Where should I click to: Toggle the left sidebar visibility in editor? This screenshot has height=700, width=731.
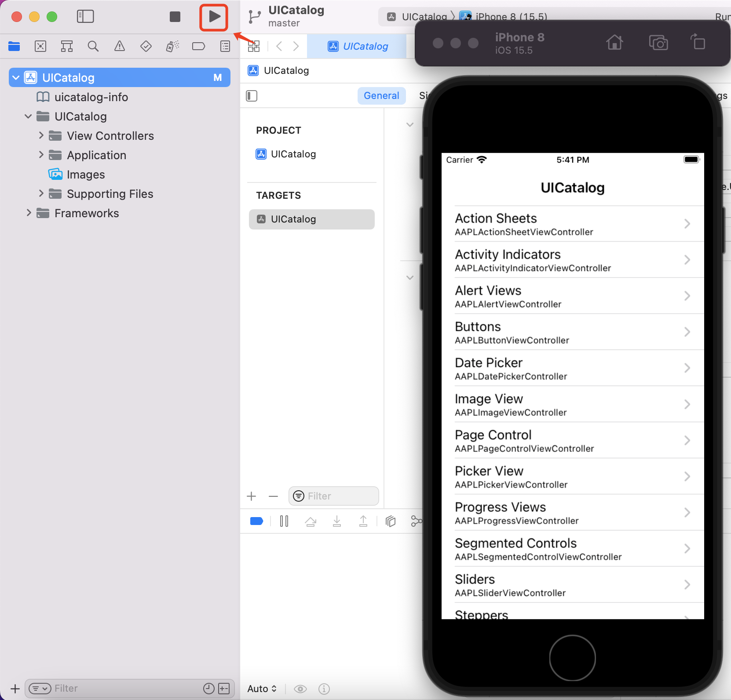click(x=252, y=95)
